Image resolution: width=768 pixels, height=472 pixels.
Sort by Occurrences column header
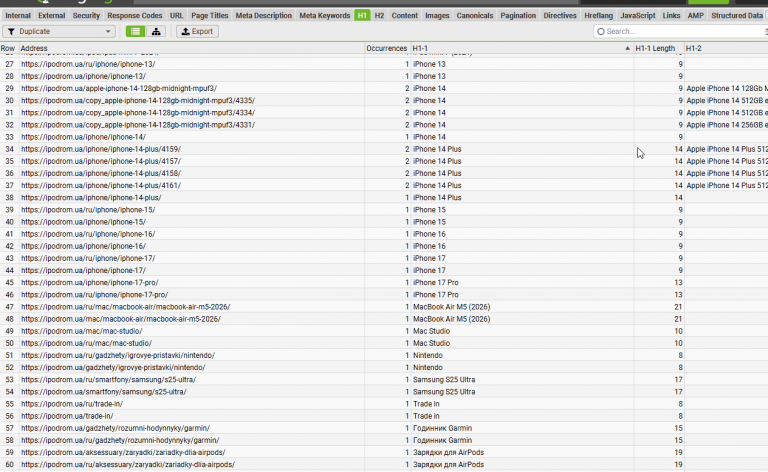[x=386, y=48]
